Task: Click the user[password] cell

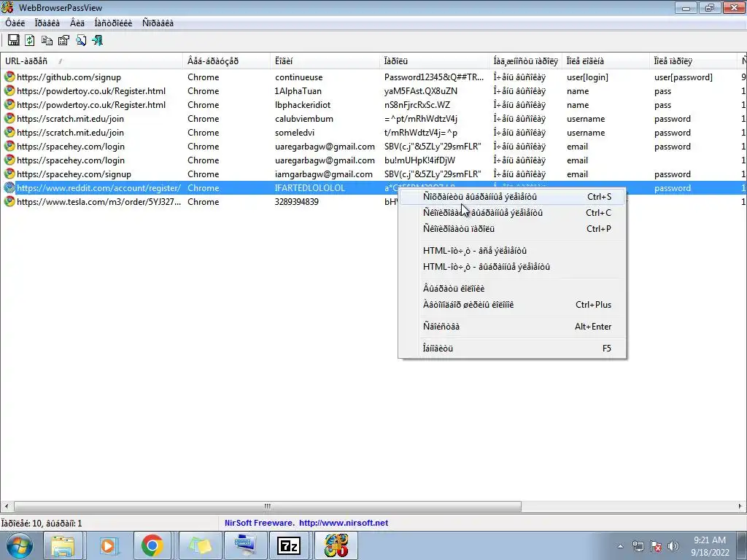Action: click(683, 77)
